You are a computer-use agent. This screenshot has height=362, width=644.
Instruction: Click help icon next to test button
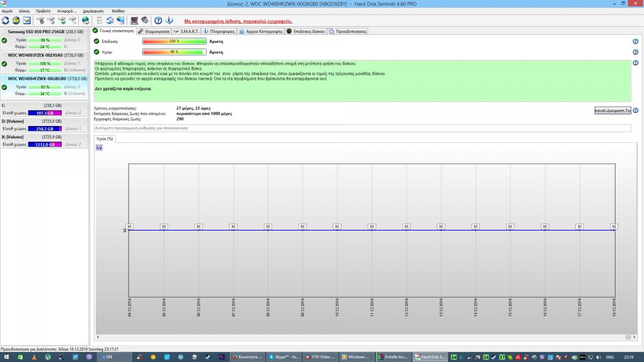click(x=635, y=110)
